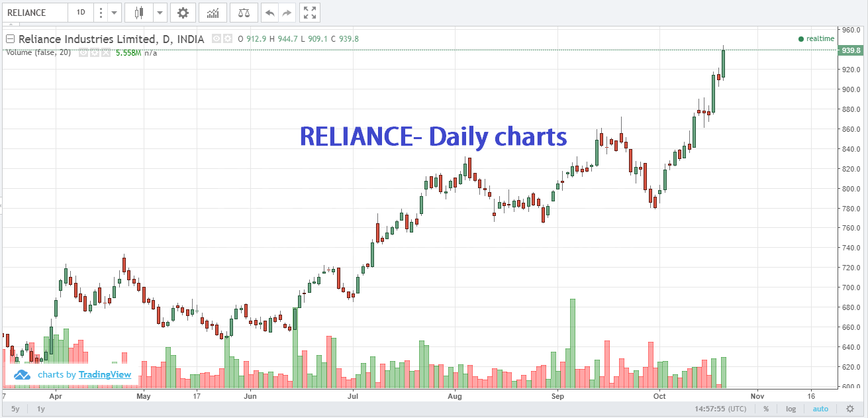Remove the Volume indicator with X icon

(105, 52)
